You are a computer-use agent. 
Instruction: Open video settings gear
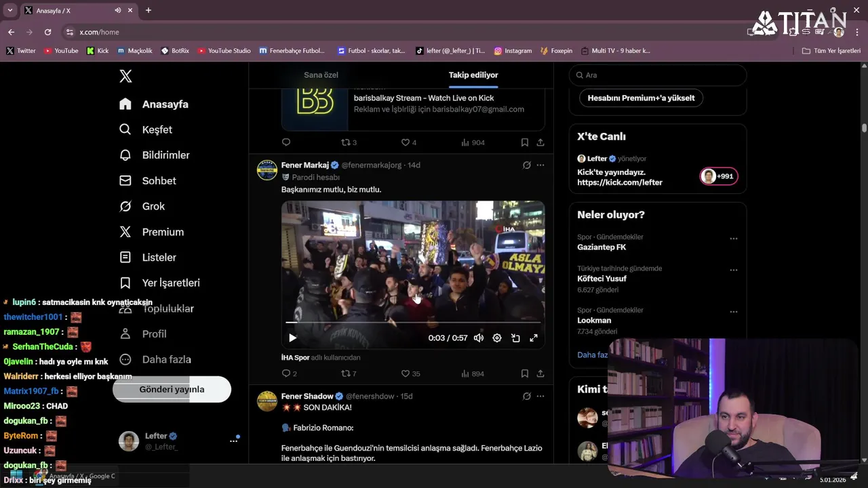497,338
